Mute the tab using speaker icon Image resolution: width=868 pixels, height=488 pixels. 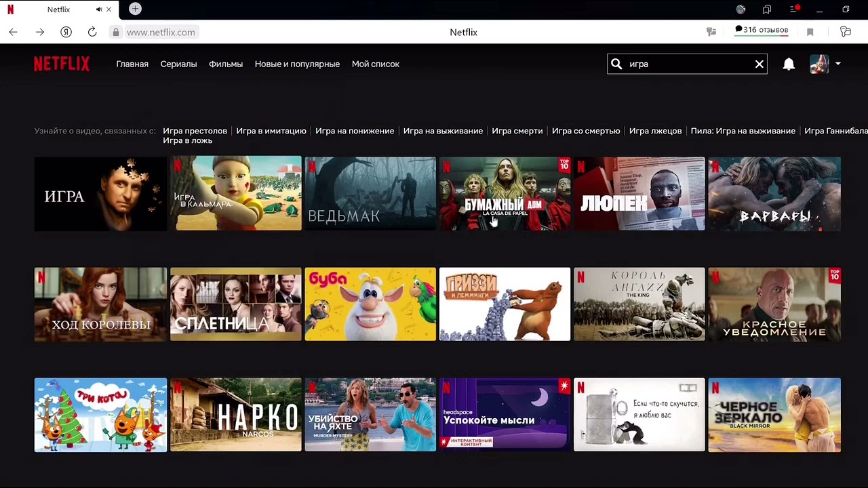click(99, 9)
